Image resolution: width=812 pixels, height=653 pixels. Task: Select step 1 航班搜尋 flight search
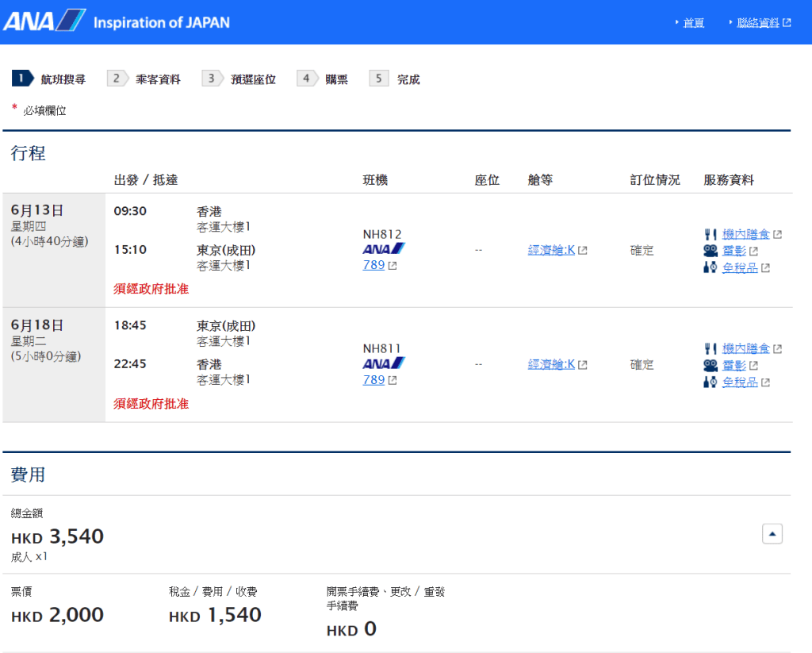pyautogui.click(x=49, y=79)
